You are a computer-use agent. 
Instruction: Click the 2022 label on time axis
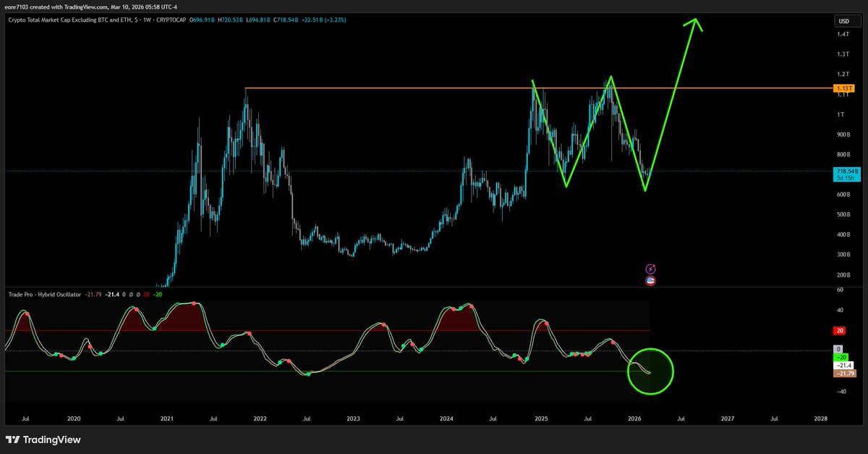coord(260,419)
